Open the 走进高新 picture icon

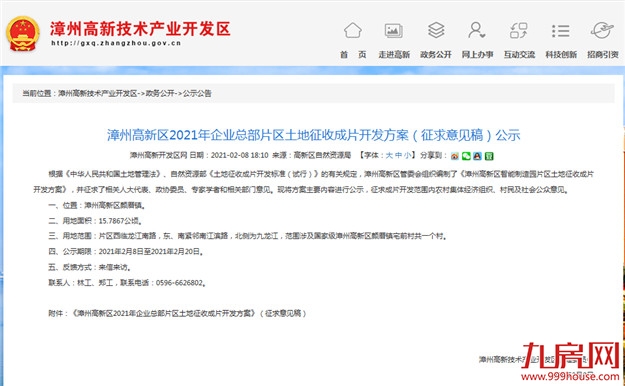[394, 31]
